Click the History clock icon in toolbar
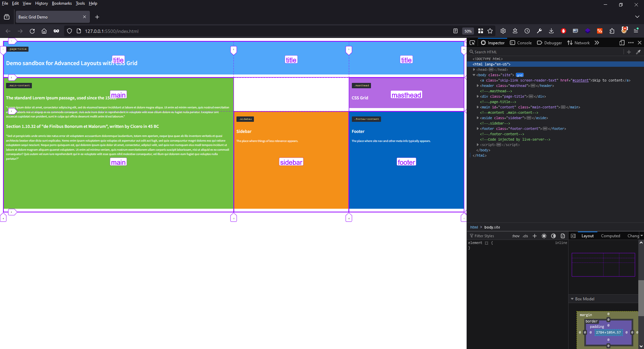The image size is (644, 349). [527, 31]
